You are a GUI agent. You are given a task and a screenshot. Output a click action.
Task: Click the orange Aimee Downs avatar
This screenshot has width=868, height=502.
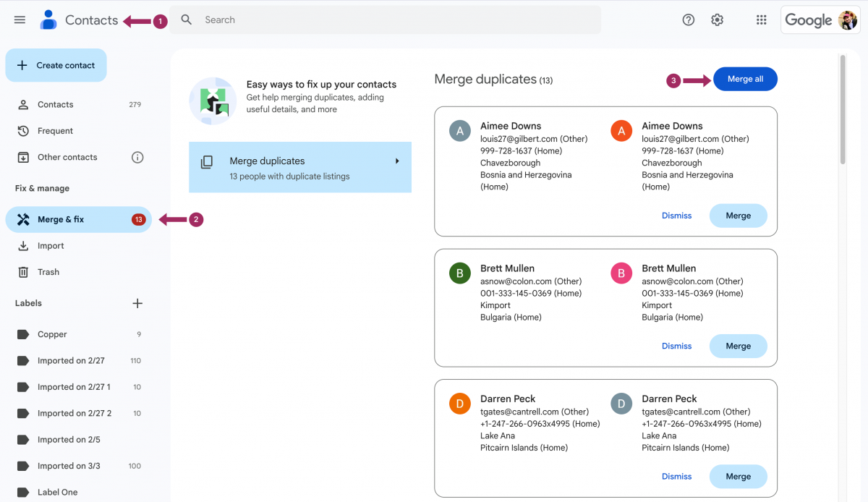[621, 131]
